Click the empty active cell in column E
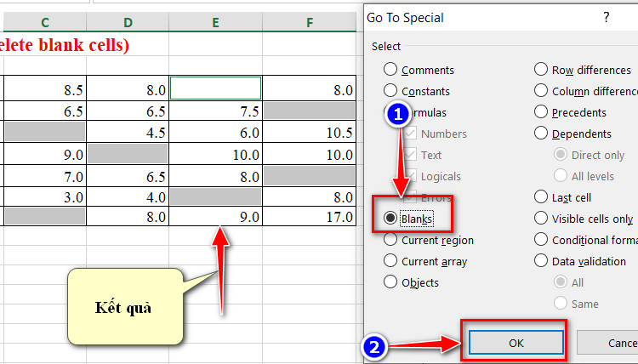 pyautogui.click(x=216, y=88)
